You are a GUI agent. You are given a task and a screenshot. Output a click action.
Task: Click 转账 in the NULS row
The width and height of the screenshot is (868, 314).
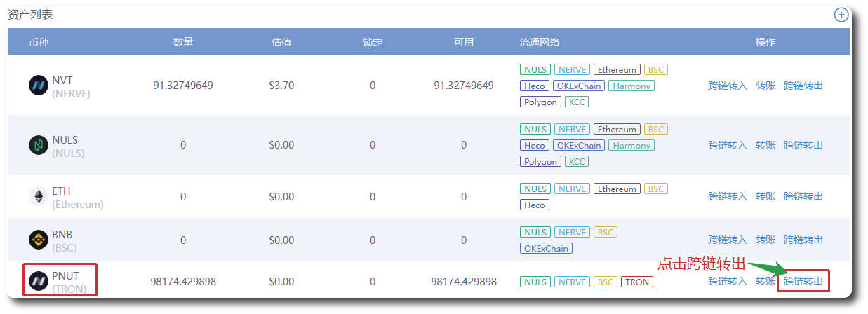coord(766,145)
